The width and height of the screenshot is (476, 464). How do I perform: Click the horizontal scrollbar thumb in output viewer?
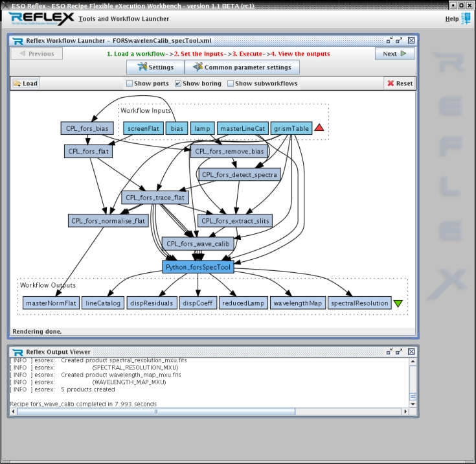pyautogui.click(x=156, y=412)
